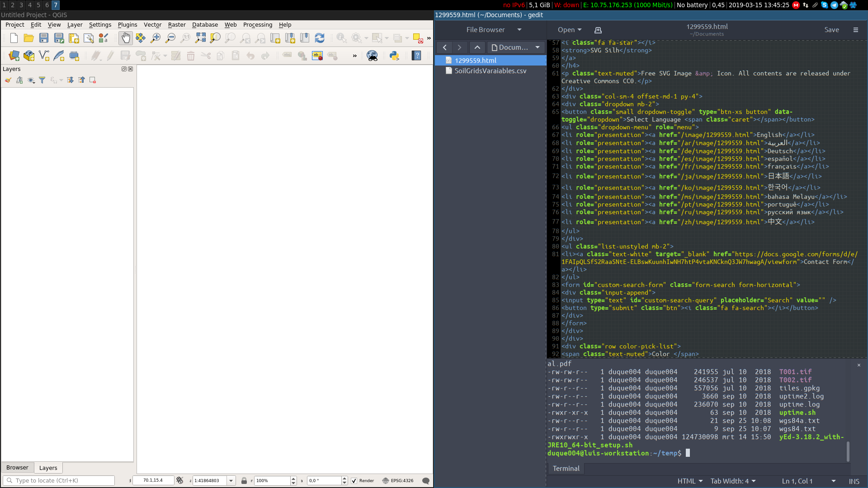Screen dimensions: 868x488
Task: Select the Pan Map tool in QGIS
Action: click(x=126, y=38)
